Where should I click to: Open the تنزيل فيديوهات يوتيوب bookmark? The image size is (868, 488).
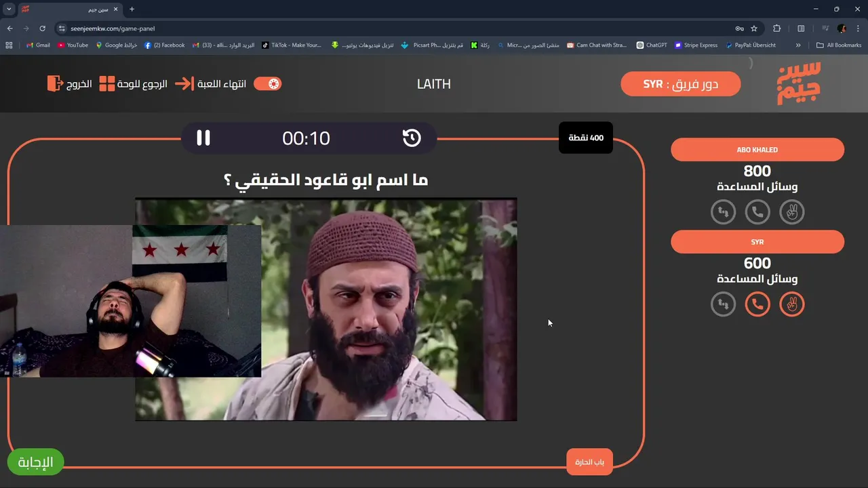(362, 45)
